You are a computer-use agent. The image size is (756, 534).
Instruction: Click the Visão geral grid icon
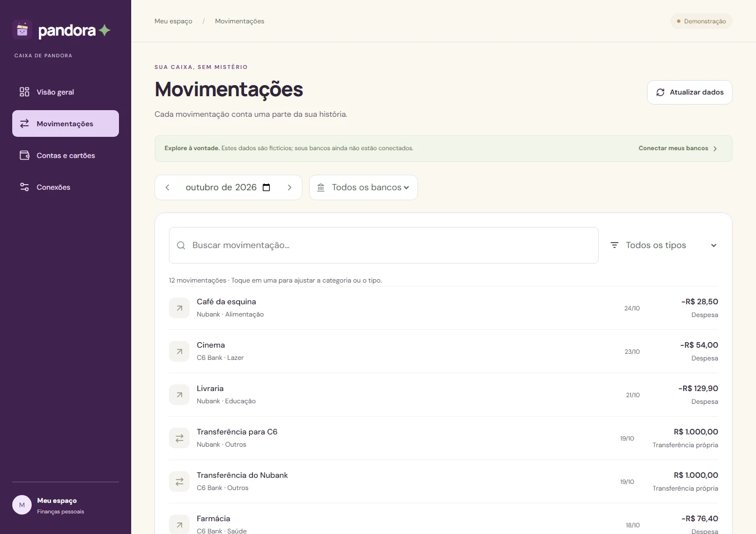pos(24,92)
